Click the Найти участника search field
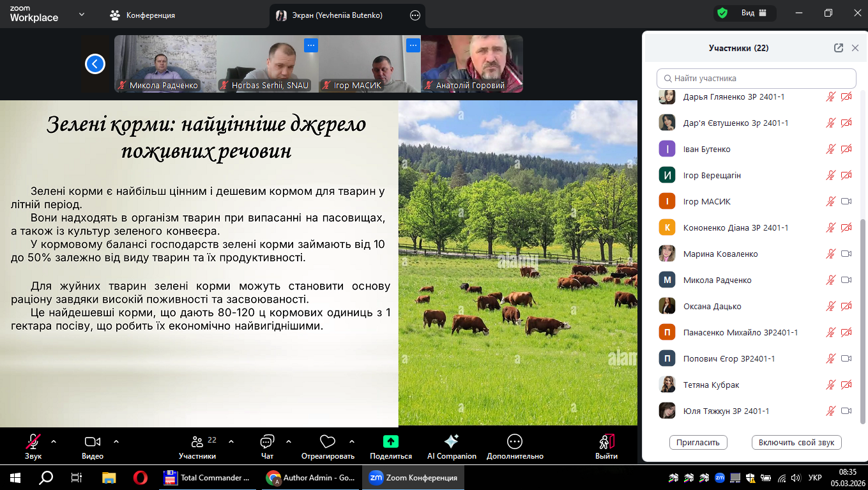 [756, 79]
